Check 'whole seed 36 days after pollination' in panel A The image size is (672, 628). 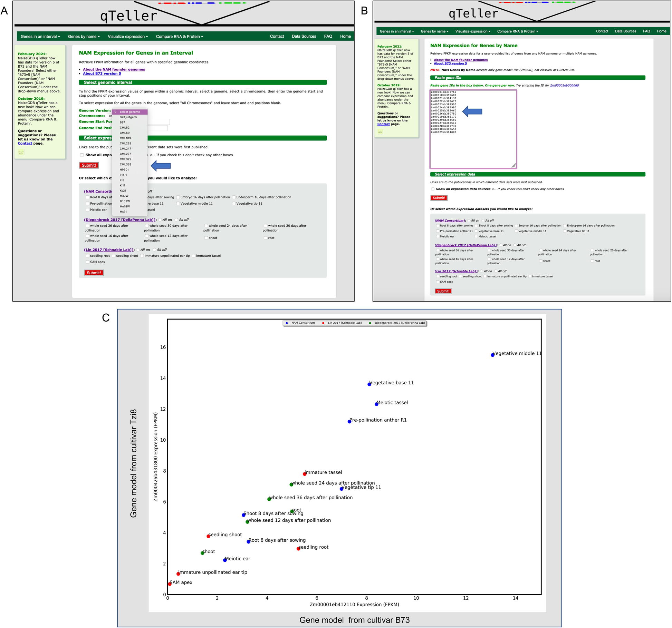87,226
